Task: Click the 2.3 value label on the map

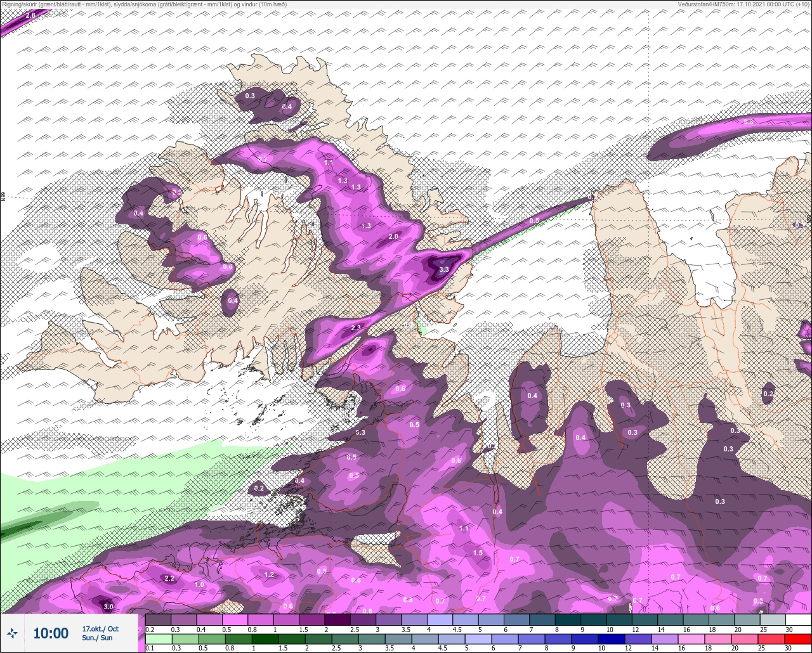Action: [x=355, y=328]
